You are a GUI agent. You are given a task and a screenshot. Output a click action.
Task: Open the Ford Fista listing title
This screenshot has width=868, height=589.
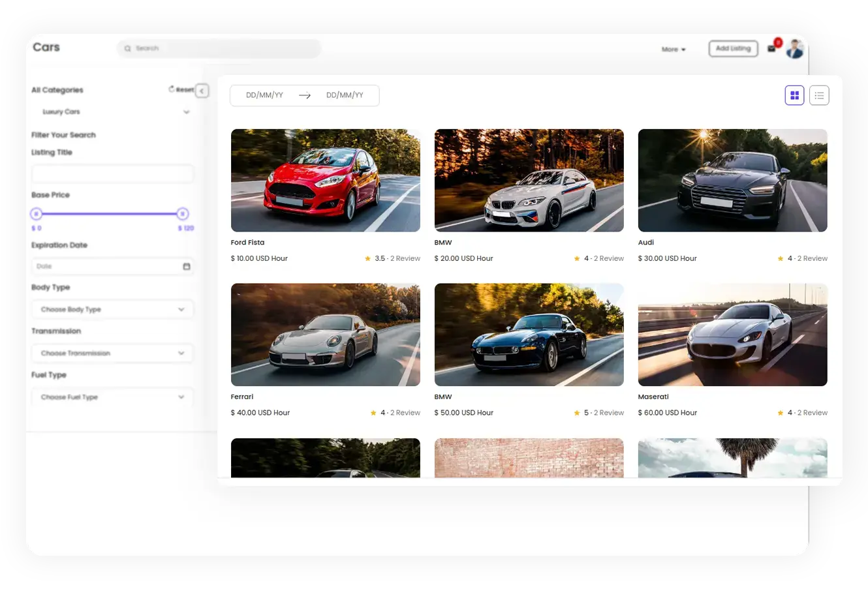(247, 242)
